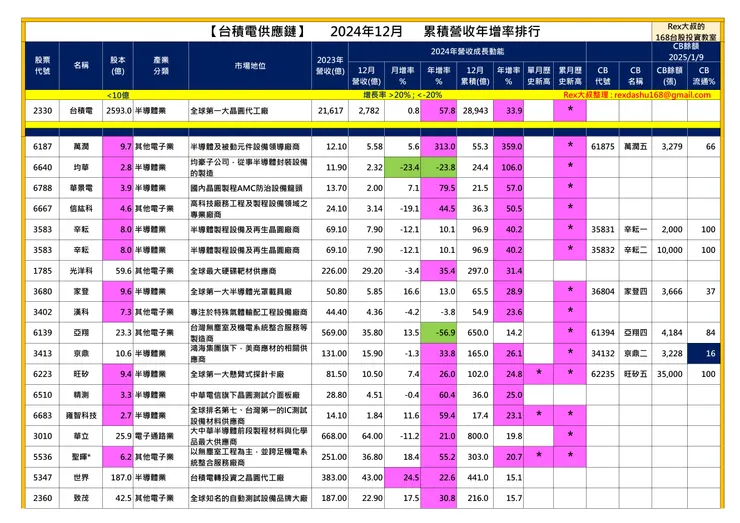Screen dimensions: 740x523
Task: Select stock code 6667
Action: (x=42, y=208)
